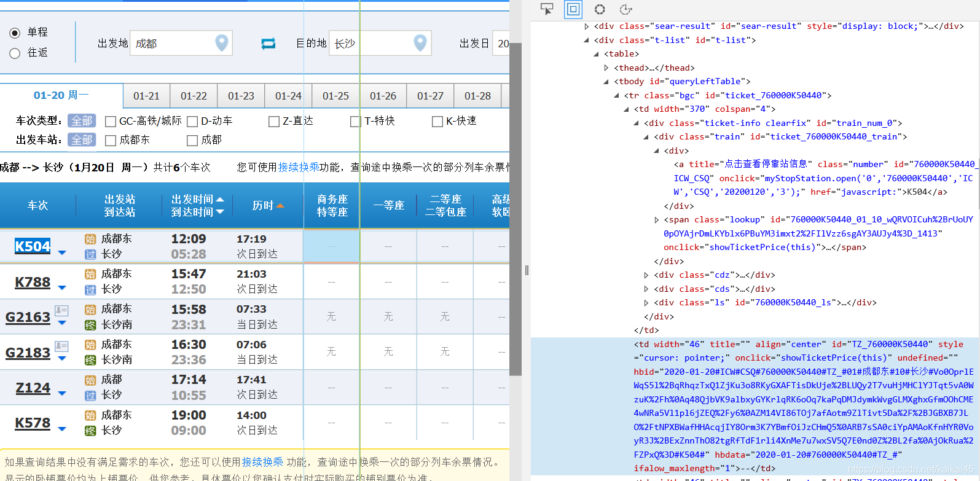Open train K788 stop info link
The height and width of the screenshot is (481, 980).
click(x=33, y=283)
